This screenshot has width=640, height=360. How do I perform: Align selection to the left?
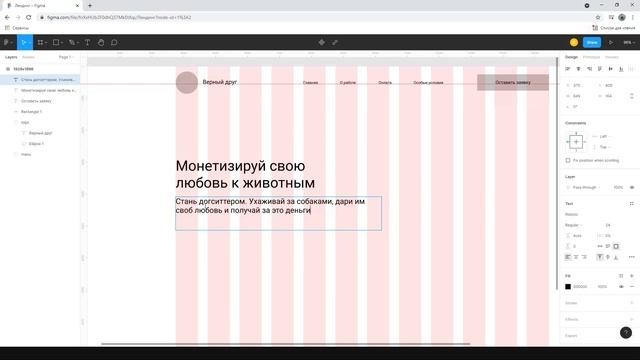point(568,69)
